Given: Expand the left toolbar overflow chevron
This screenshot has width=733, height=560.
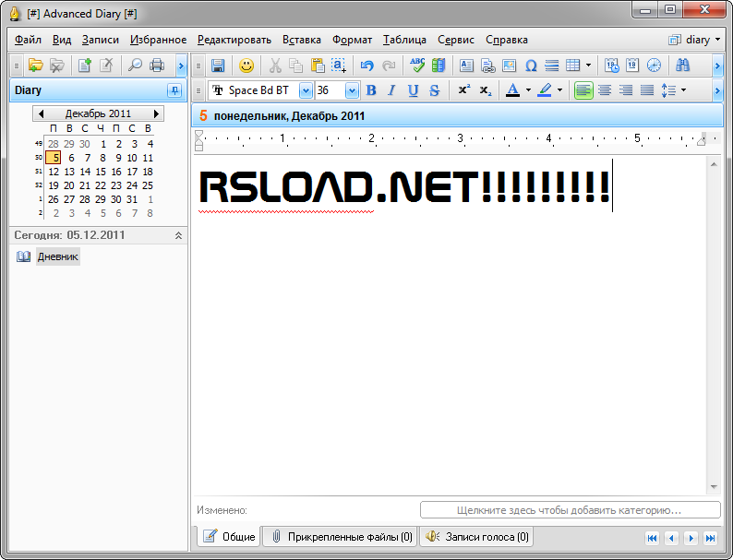Looking at the screenshot, I should pyautogui.click(x=181, y=66).
